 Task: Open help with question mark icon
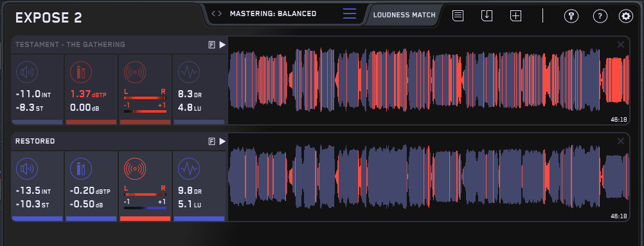tap(600, 17)
